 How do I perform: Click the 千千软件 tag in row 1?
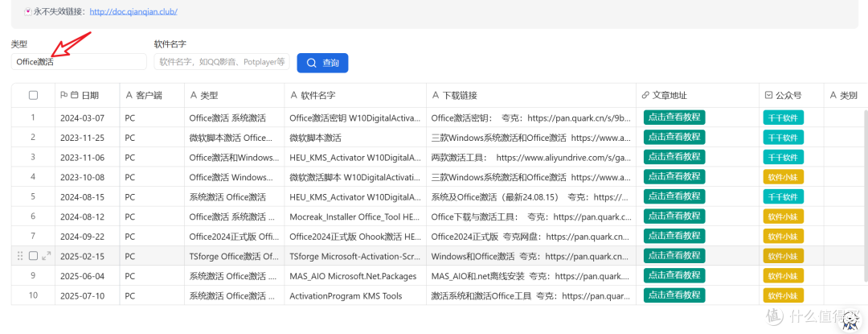pos(784,118)
